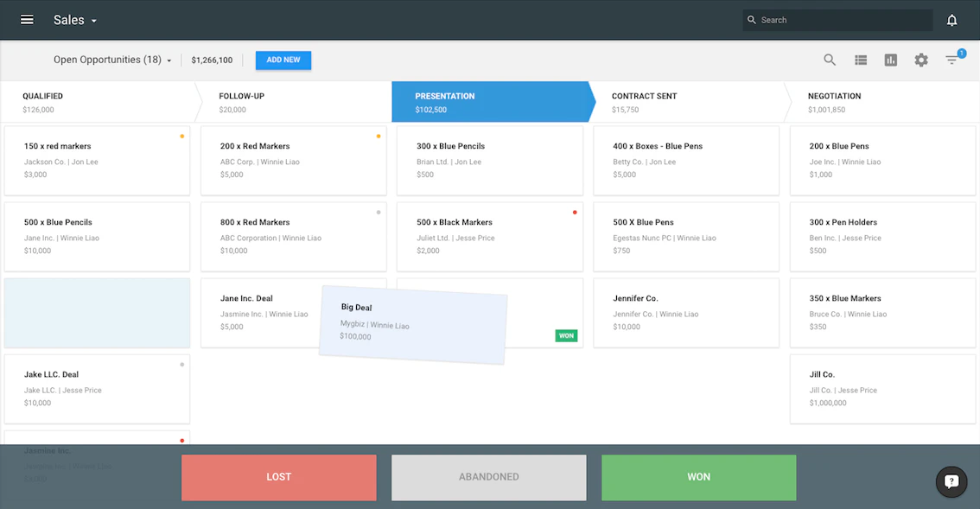Click the ABANDONED drop zone button

click(x=489, y=477)
